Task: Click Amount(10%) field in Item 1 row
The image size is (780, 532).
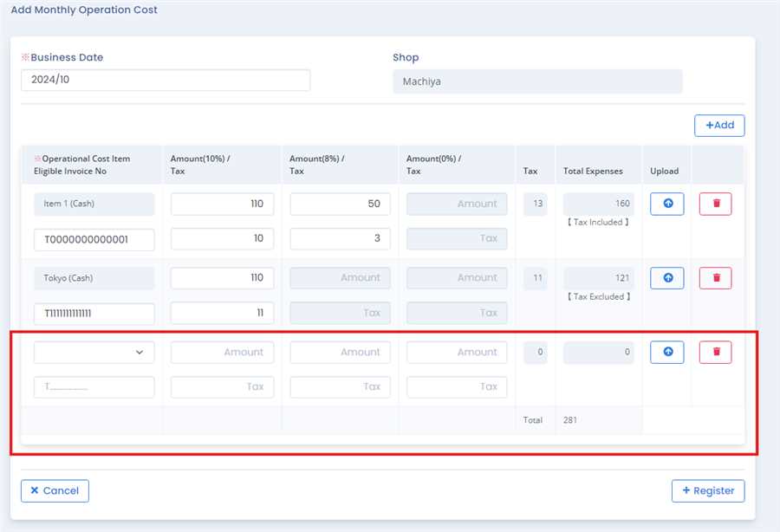Action: tap(222, 204)
